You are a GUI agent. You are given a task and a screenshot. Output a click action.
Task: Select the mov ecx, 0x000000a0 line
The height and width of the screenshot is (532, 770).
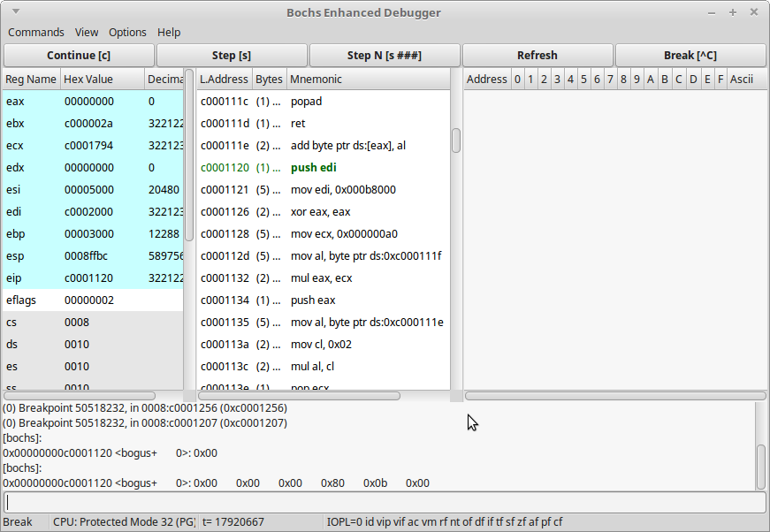point(324,234)
